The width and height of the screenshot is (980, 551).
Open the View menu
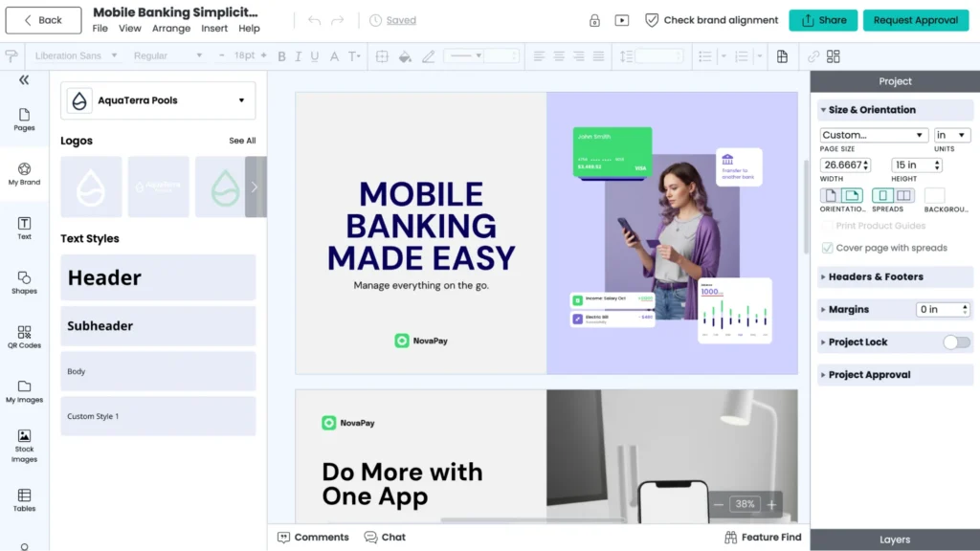[x=130, y=29]
